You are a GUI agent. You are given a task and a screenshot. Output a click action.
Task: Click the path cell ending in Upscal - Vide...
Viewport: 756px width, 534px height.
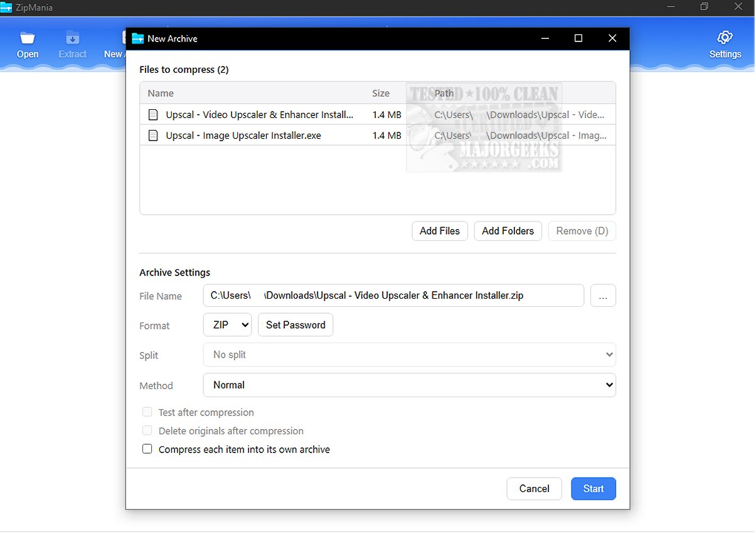tap(519, 115)
